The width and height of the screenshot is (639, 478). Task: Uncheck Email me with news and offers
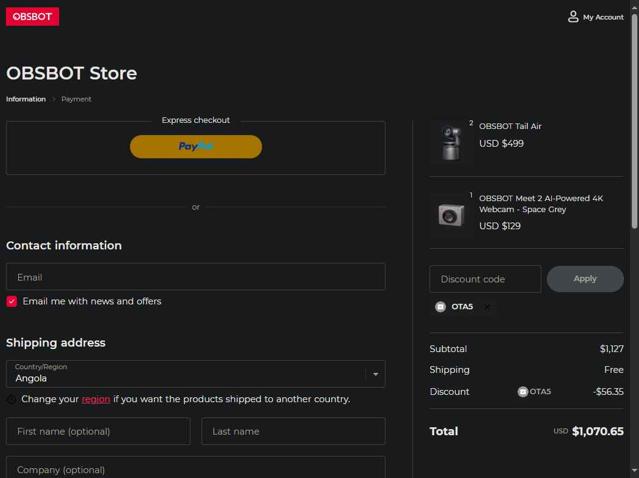point(11,302)
